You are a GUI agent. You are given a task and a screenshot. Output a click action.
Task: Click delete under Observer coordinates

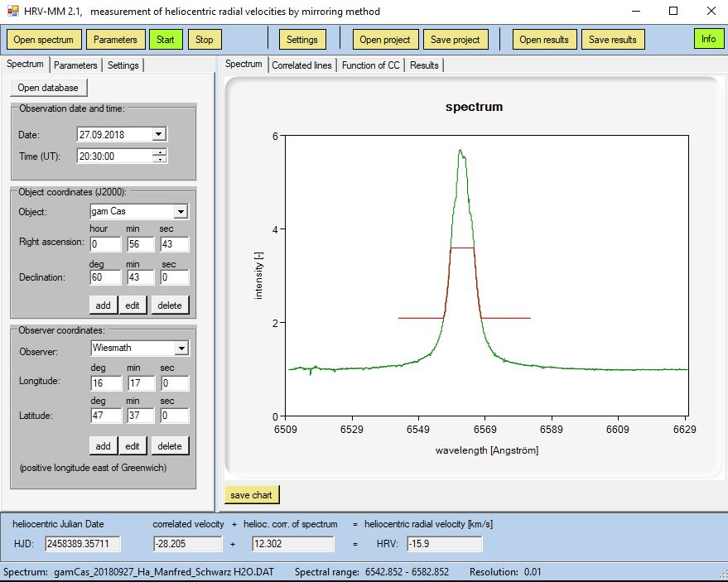(170, 445)
